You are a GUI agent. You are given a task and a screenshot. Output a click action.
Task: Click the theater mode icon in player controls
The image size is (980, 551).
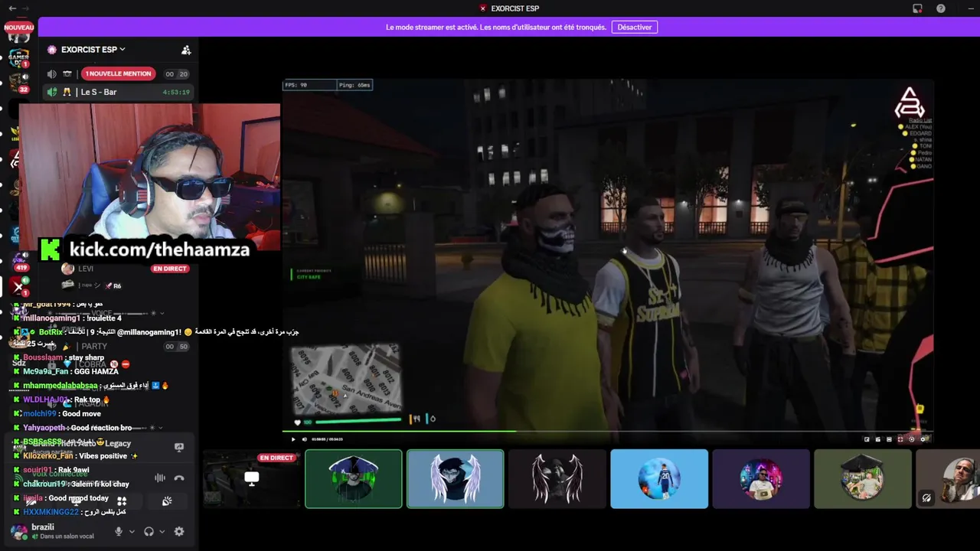tap(889, 439)
